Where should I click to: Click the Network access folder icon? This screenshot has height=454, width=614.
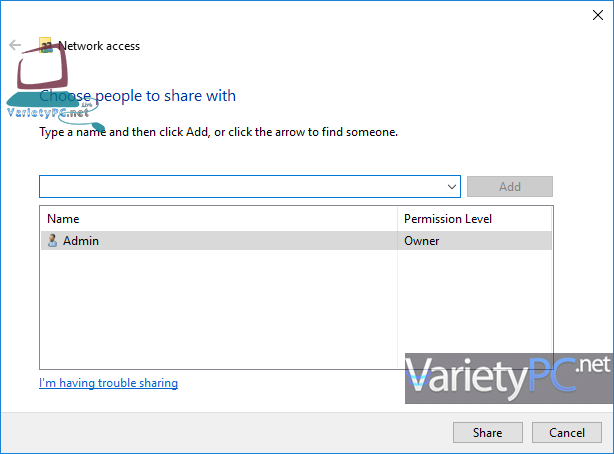tap(45, 45)
